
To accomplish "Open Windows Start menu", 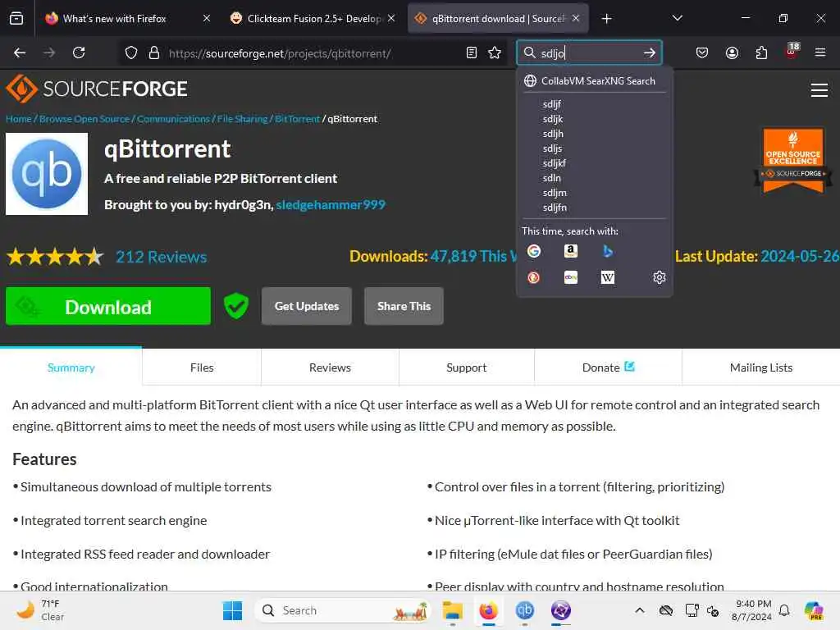I will coord(232,610).
